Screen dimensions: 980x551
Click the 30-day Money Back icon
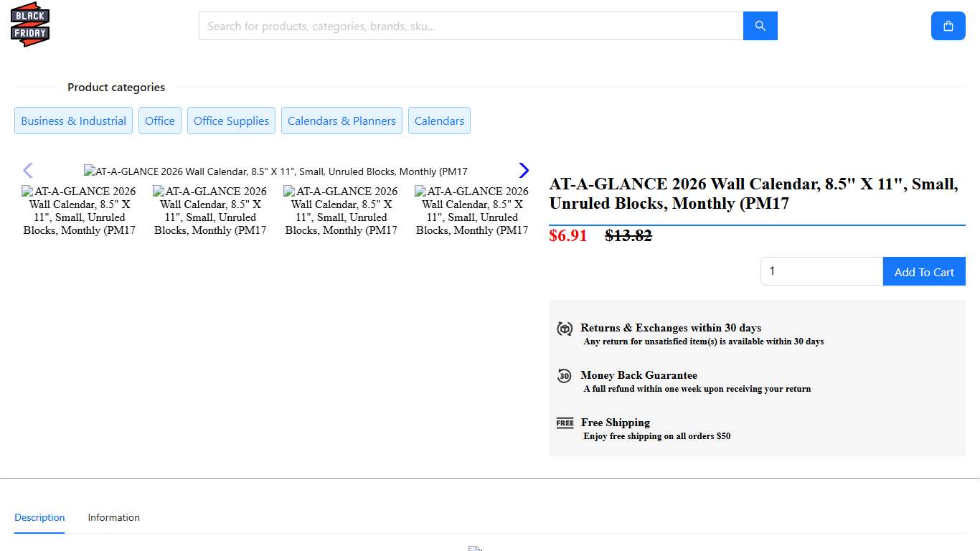(565, 376)
